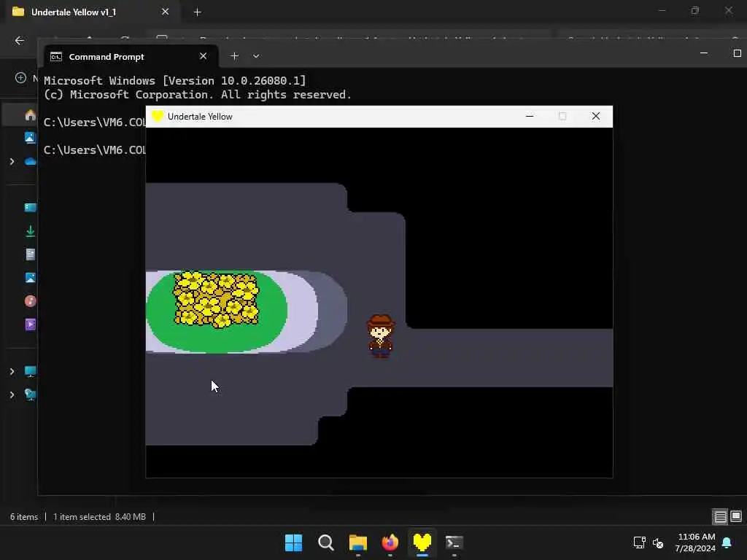Viewport: 747px width, 560px height.
Task: Open taskbar Search magnifier
Action: point(326,542)
